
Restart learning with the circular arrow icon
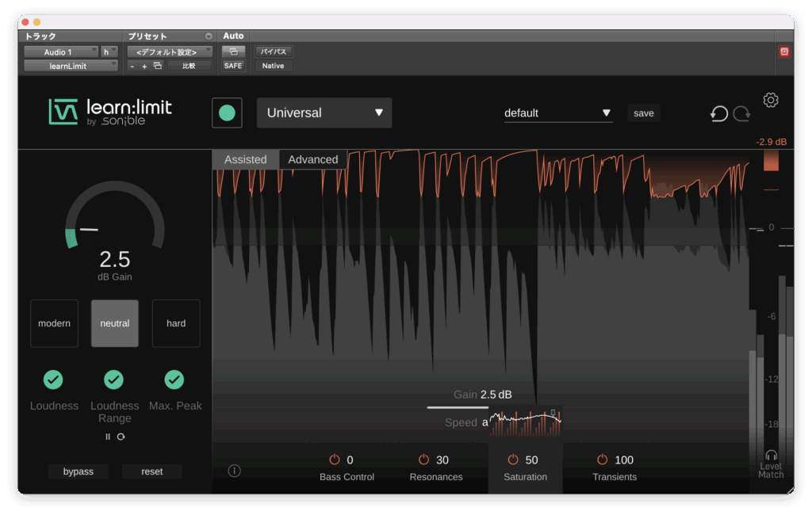[121, 437]
